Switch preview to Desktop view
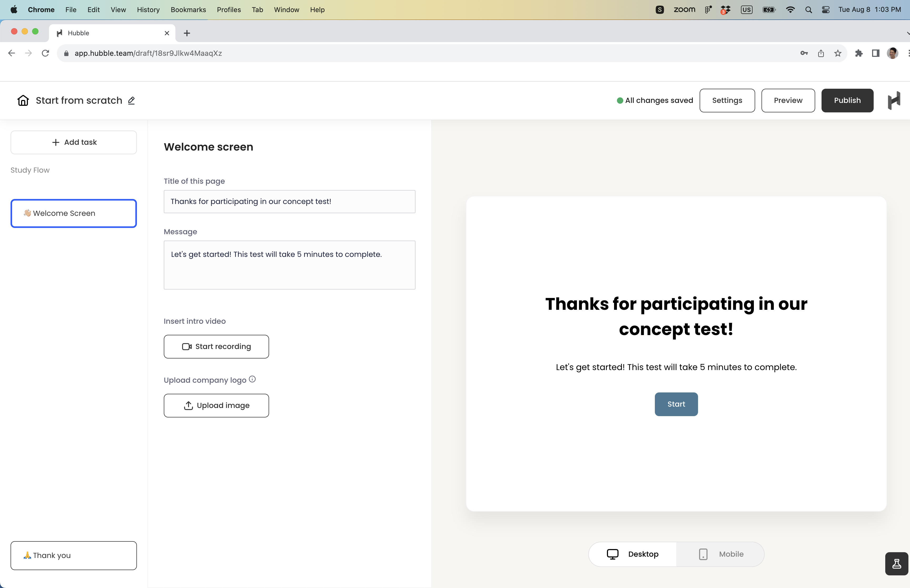Image resolution: width=910 pixels, height=588 pixels. 633,554
